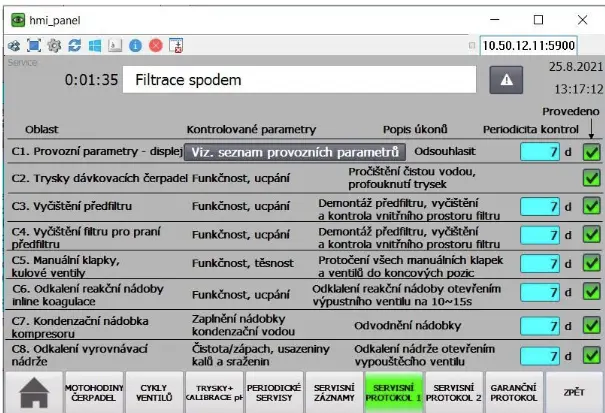The height and width of the screenshot is (413, 605).
Task: Go back with the ZPĚT button
Action: [574, 392]
